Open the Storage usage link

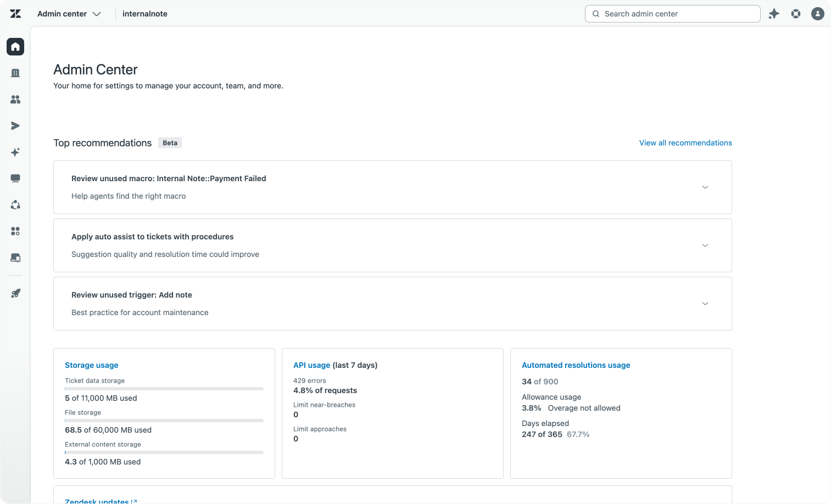[92, 365]
